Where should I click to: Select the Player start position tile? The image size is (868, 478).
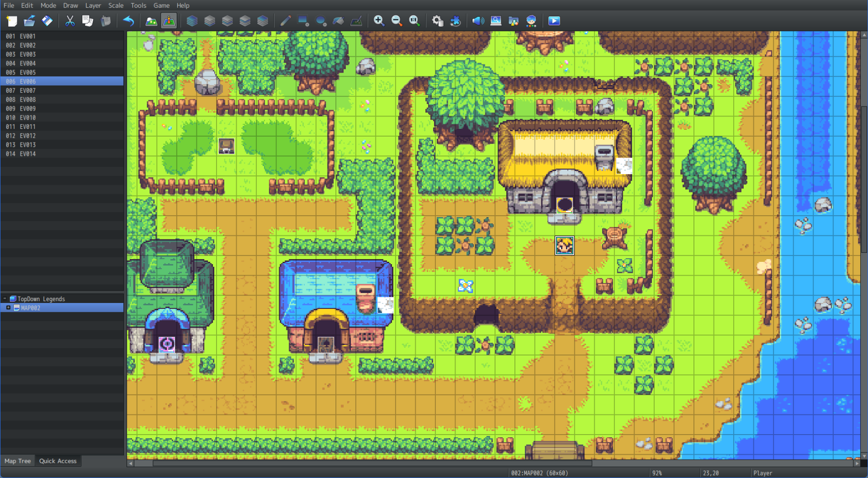coord(565,246)
